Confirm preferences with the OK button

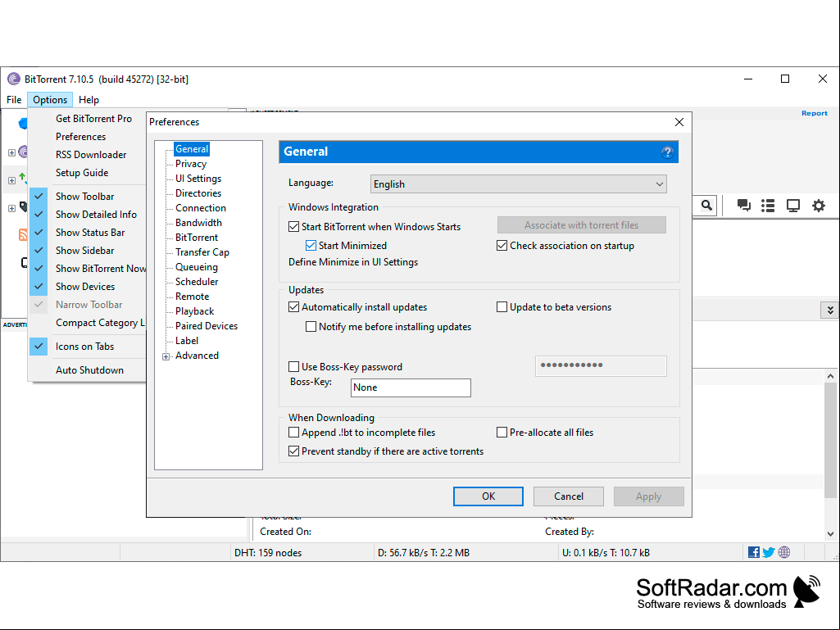point(488,496)
